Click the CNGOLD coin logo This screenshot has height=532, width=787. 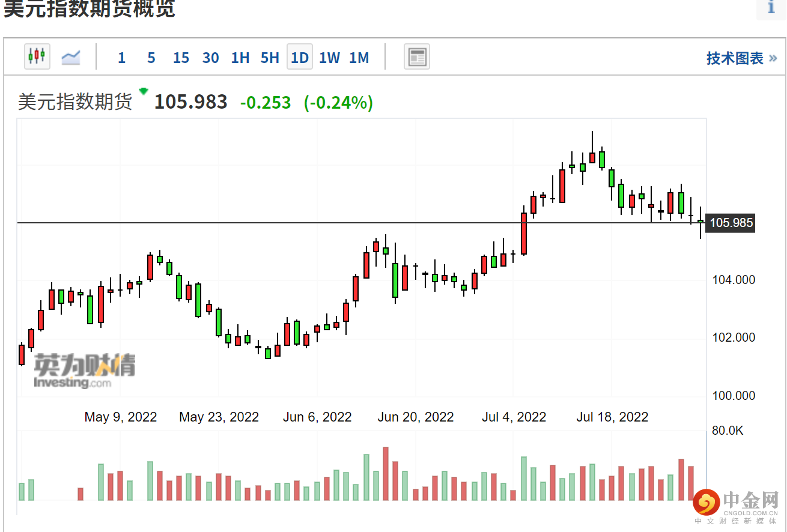[706, 503]
